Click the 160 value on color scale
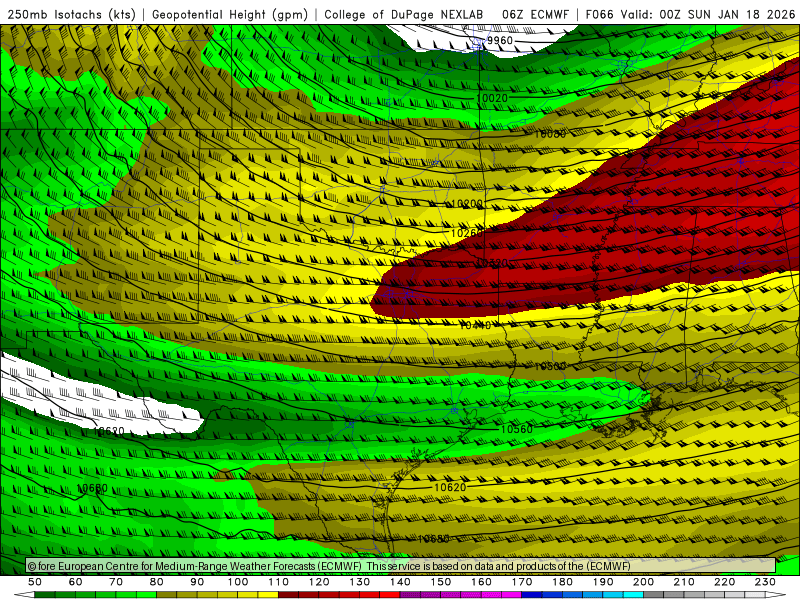 point(481,582)
